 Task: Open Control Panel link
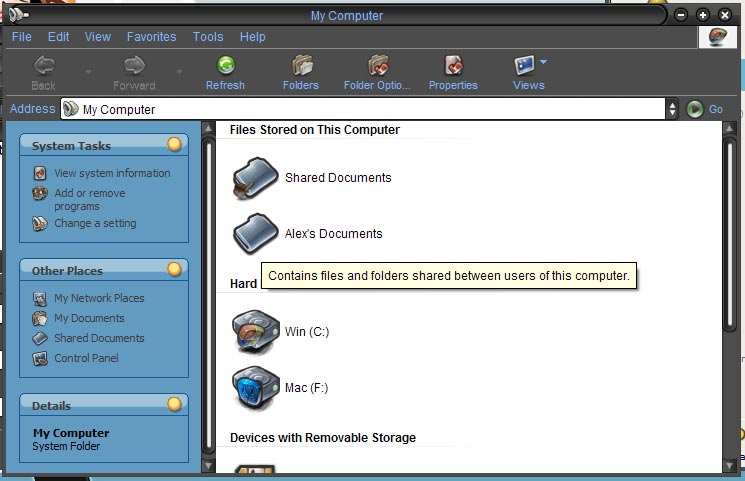click(86, 358)
